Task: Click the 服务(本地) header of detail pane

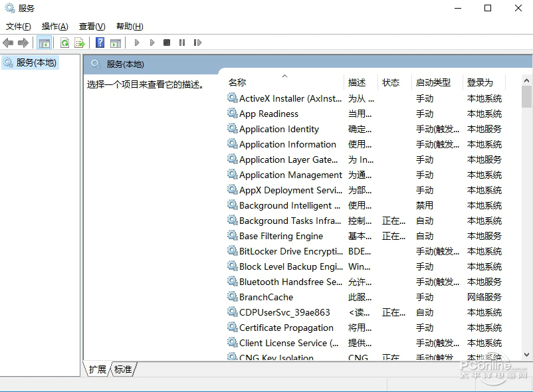Action: 125,64
